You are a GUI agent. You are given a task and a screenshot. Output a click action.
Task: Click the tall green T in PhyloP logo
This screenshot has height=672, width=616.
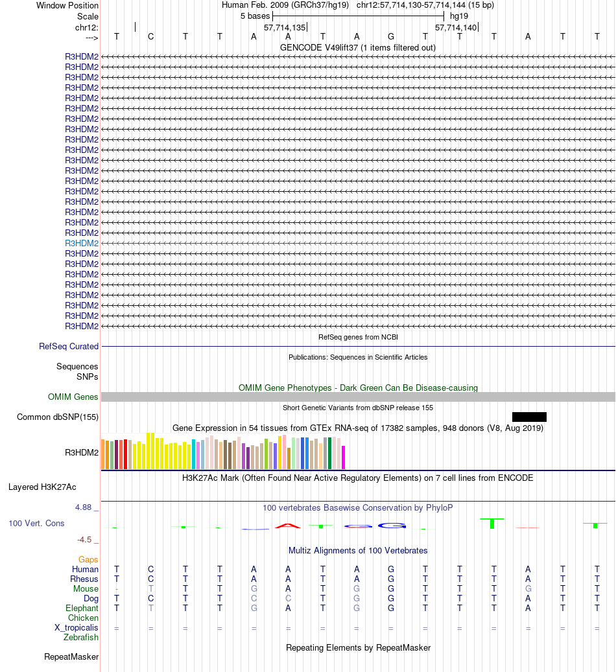tap(492, 523)
